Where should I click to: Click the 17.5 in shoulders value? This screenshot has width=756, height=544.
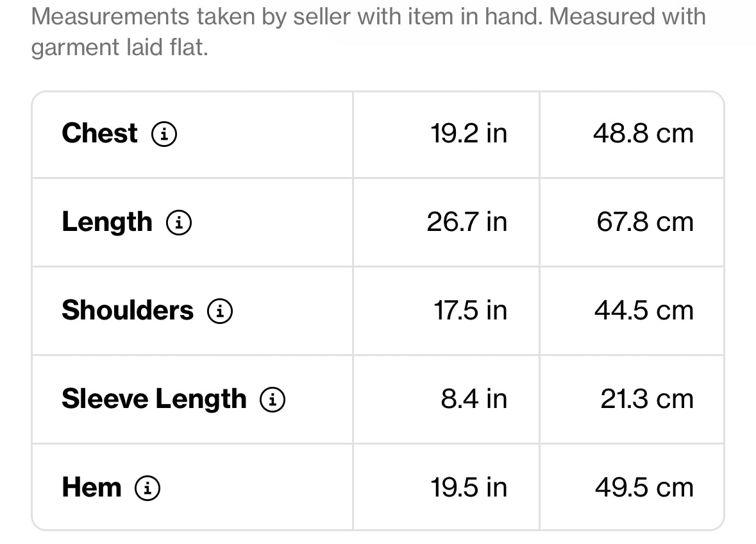[470, 310]
